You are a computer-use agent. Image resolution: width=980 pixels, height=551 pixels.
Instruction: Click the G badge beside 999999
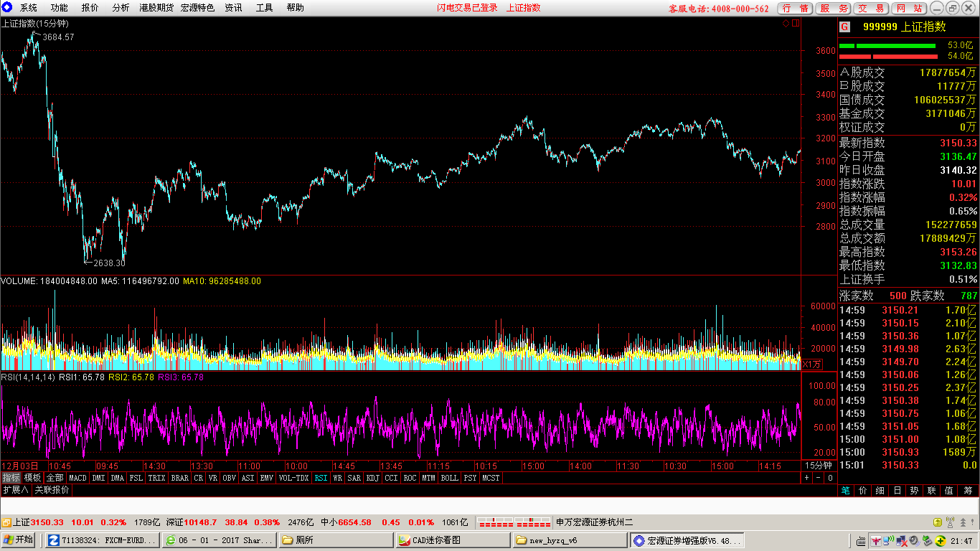[845, 27]
